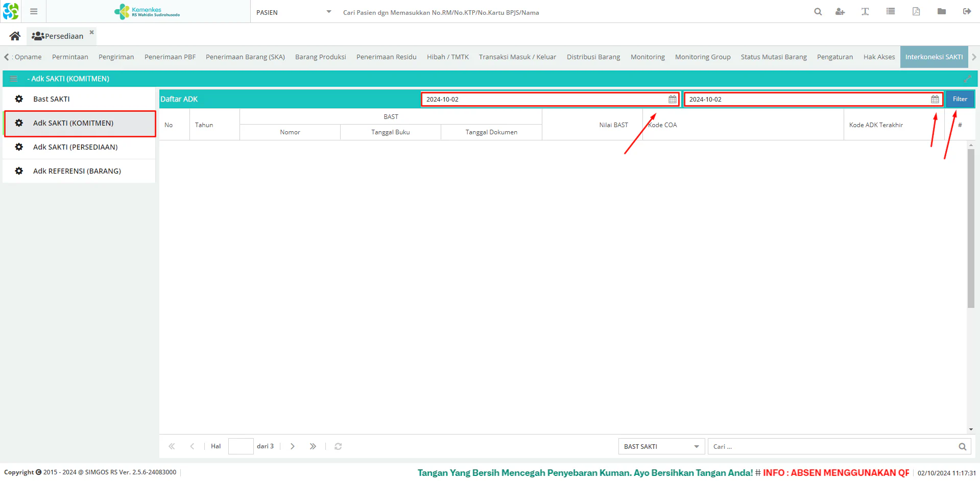Click the search magnifier icon in top bar

point(818,12)
